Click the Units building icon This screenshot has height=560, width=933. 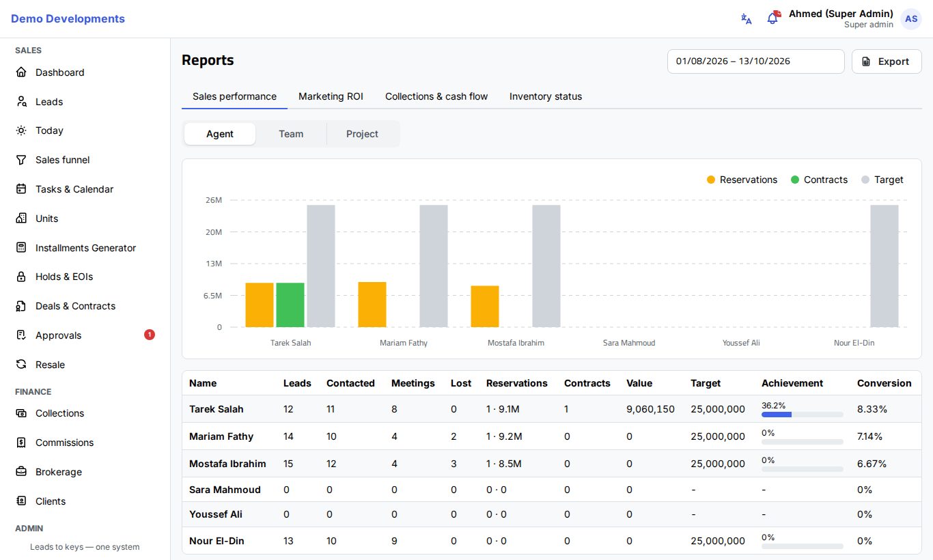(21, 219)
